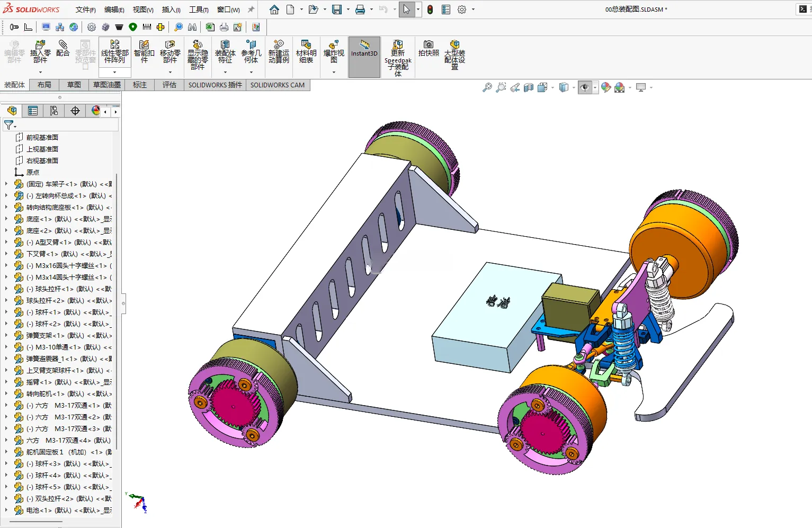This screenshot has width=812, height=528.
Task: Click the Insert Components (插入零部件) tool
Action: point(40,52)
